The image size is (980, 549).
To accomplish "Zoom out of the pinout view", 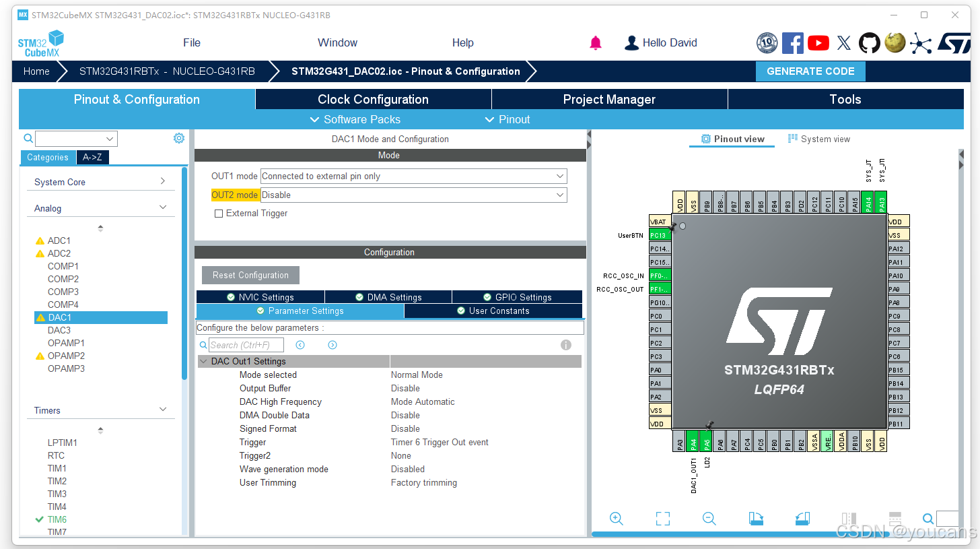I will pyautogui.click(x=709, y=519).
